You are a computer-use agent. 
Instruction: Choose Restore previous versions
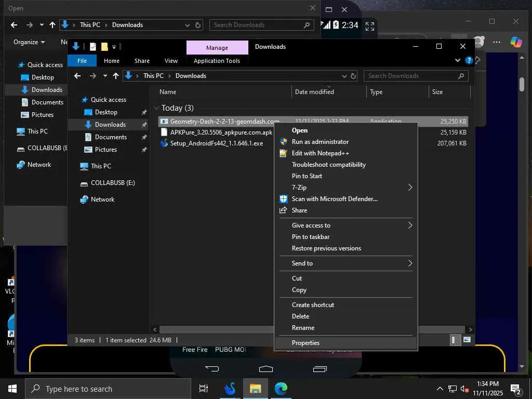[x=326, y=248]
